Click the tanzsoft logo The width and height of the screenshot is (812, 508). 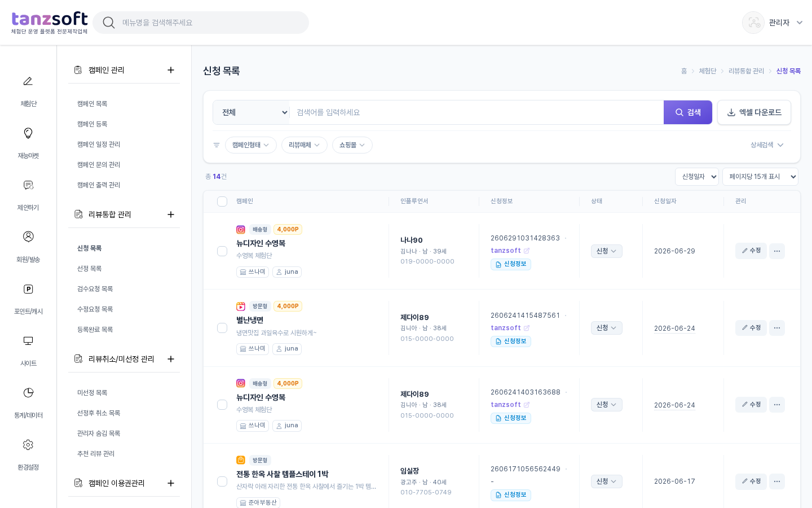tap(50, 23)
